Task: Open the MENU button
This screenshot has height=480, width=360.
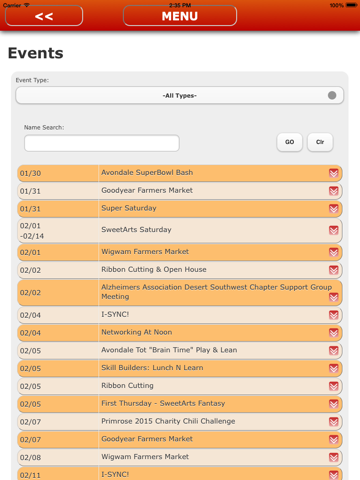Action: pos(180,16)
